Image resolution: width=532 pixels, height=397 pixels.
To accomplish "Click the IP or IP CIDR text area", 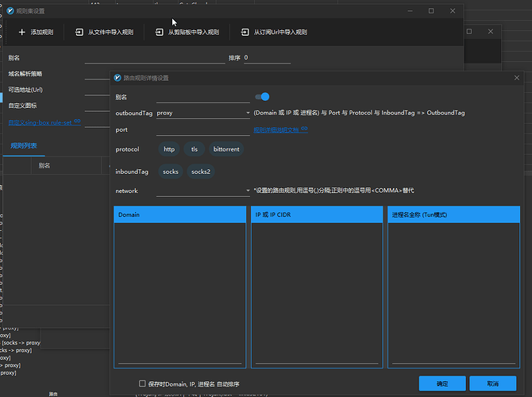I will (x=317, y=294).
